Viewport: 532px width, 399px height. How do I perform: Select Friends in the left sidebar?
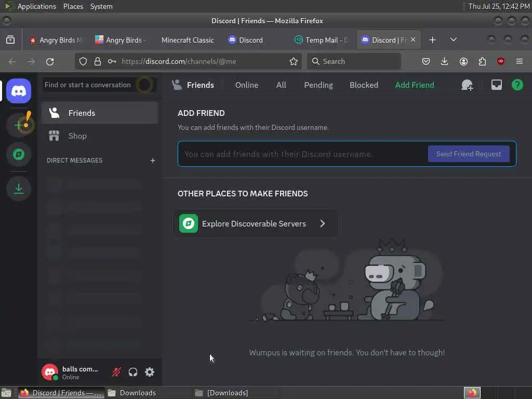pos(100,113)
